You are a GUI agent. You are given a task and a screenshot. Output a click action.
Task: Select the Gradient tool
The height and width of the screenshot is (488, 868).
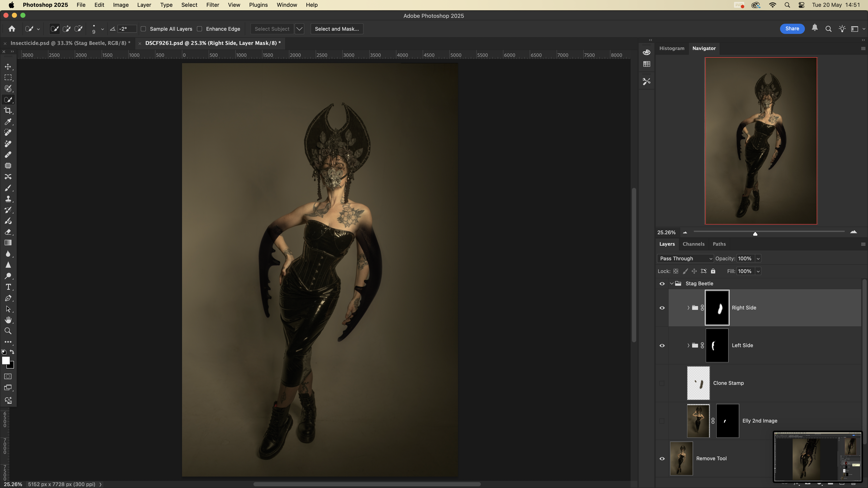coord(8,243)
